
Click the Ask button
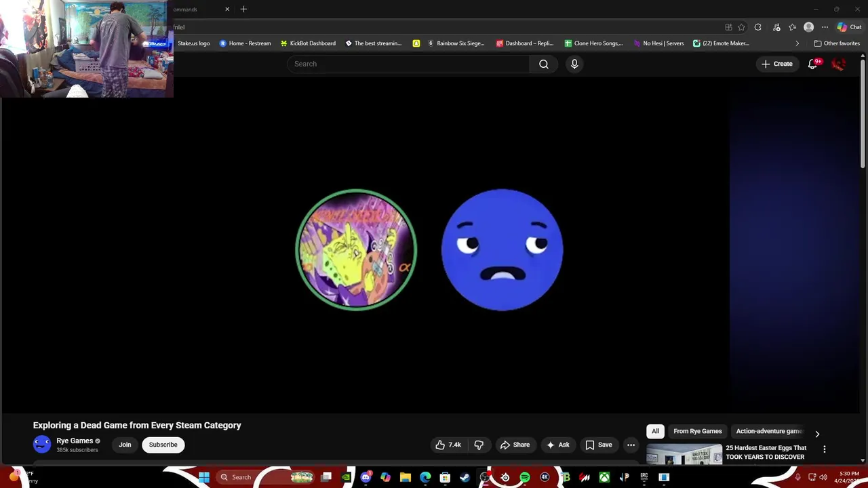558,445
